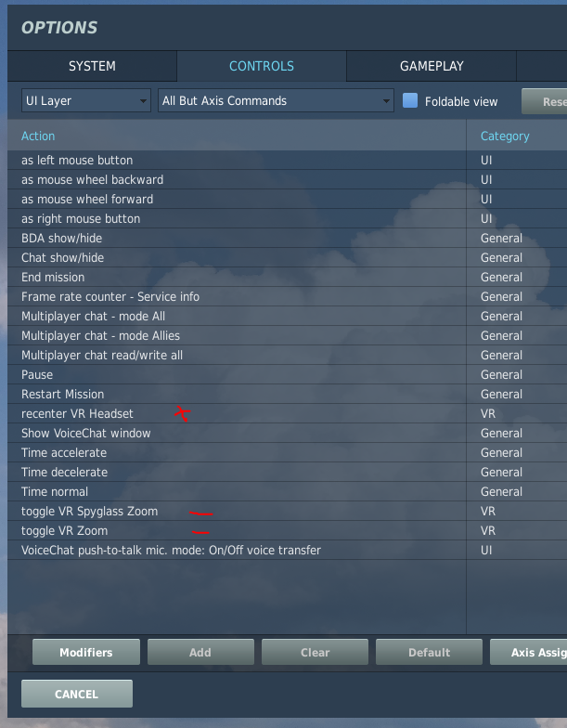567x728 pixels.
Task: Click the Clear button
Action: 316,652
